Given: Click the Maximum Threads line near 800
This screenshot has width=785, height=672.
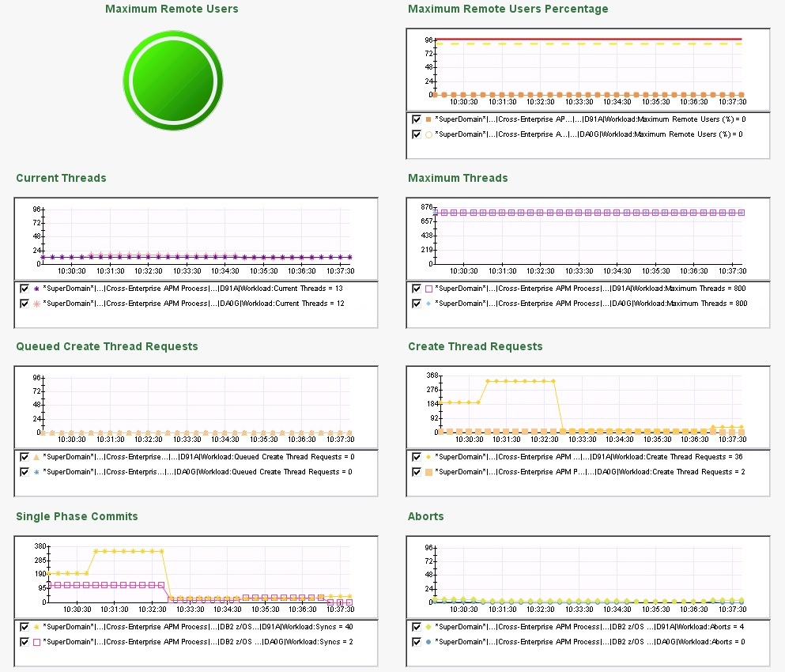Looking at the screenshot, I should coord(588,213).
